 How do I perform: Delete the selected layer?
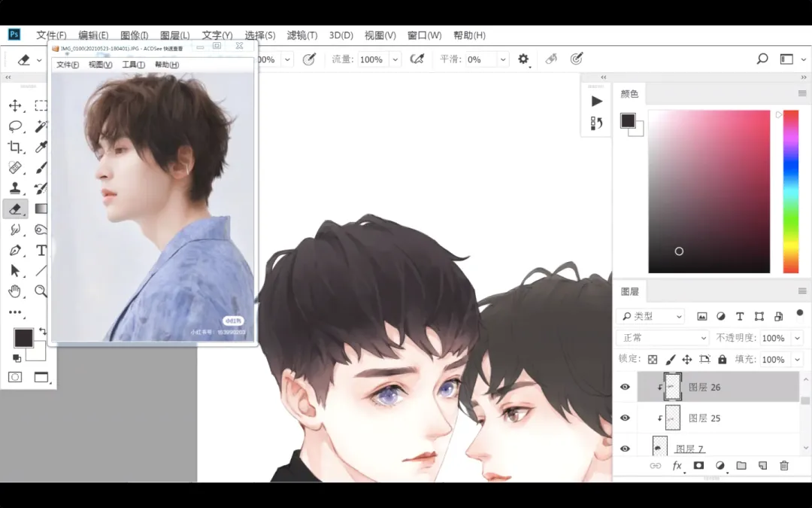pyautogui.click(x=784, y=466)
